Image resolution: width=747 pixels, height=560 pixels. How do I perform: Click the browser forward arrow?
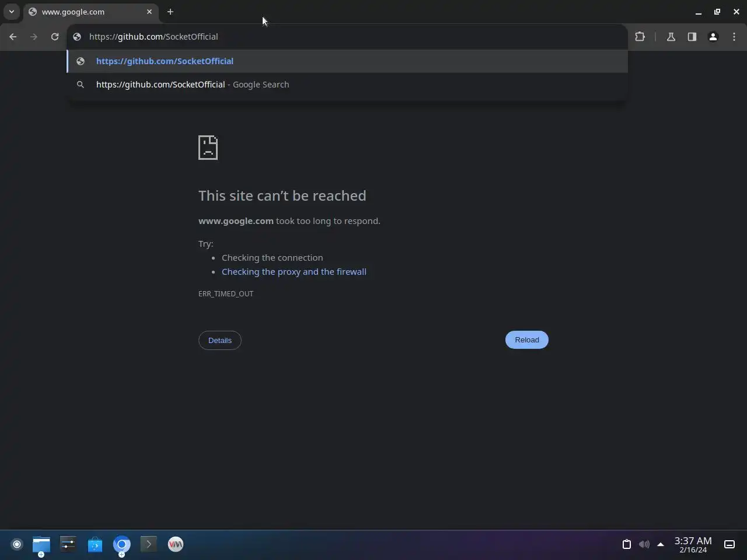click(34, 37)
